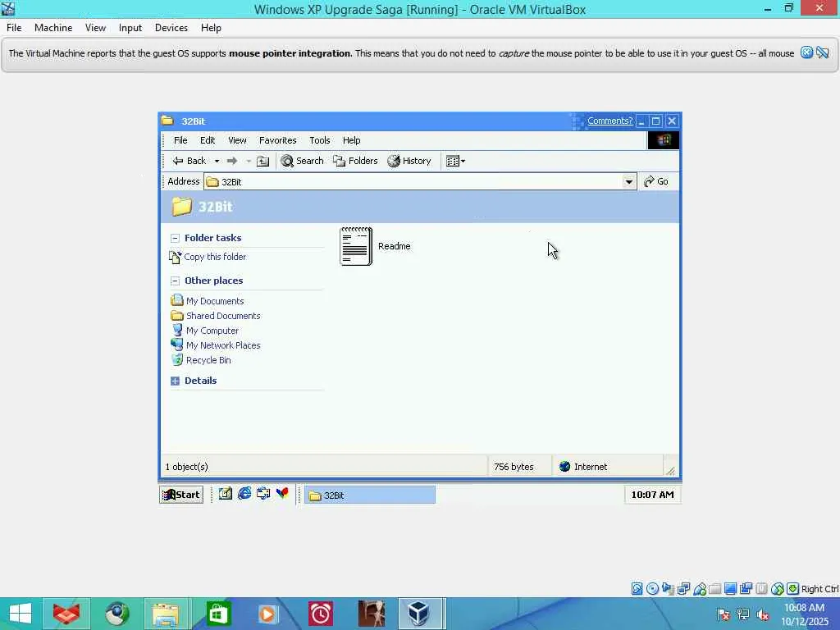Click VirtualBox hard disk activity indicator
This screenshot has width=840, height=630.
[637, 589]
